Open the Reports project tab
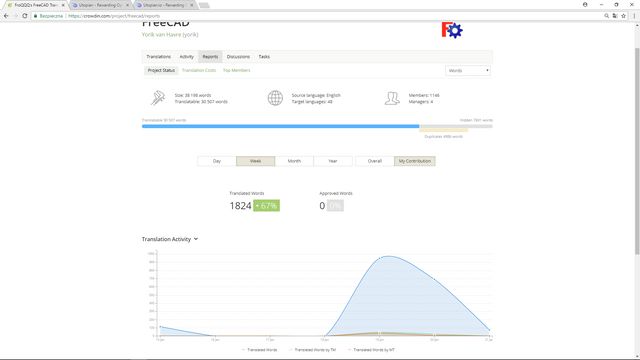 tap(210, 57)
